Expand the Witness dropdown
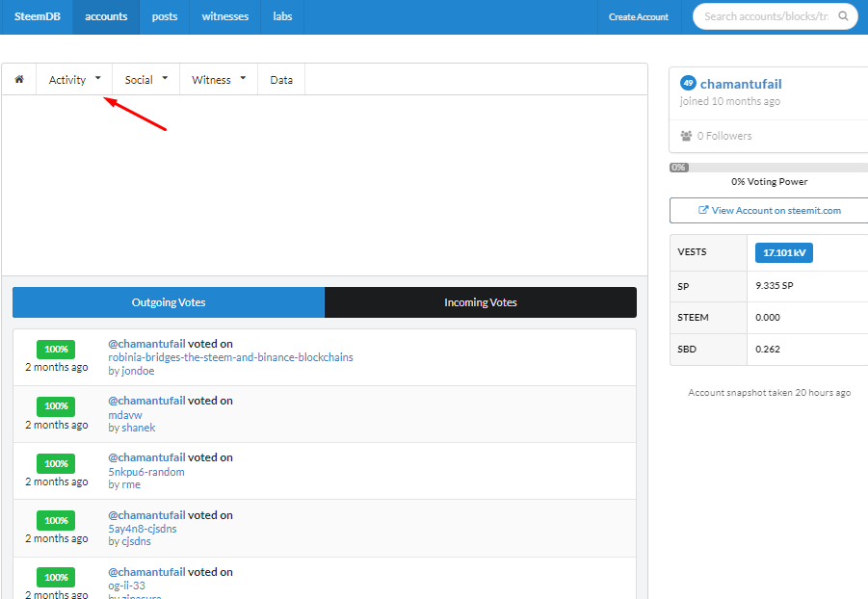The image size is (868, 599). point(219,79)
